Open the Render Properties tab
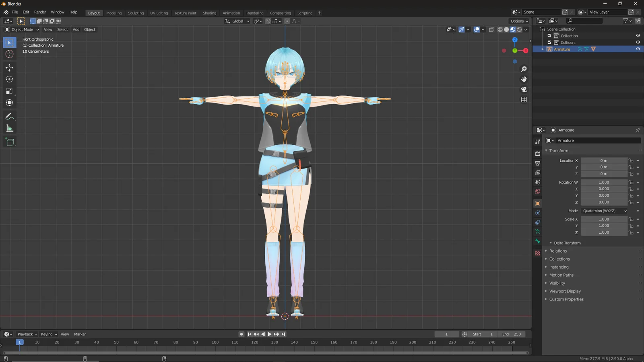This screenshot has height=362, width=644. 537,153
